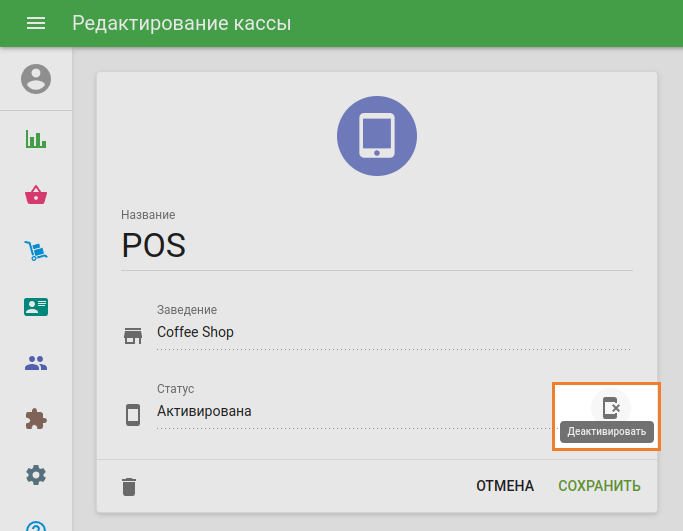Screen dimensions: 683x531
Task: Open the settings gear in sidebar
Action: 36,475
